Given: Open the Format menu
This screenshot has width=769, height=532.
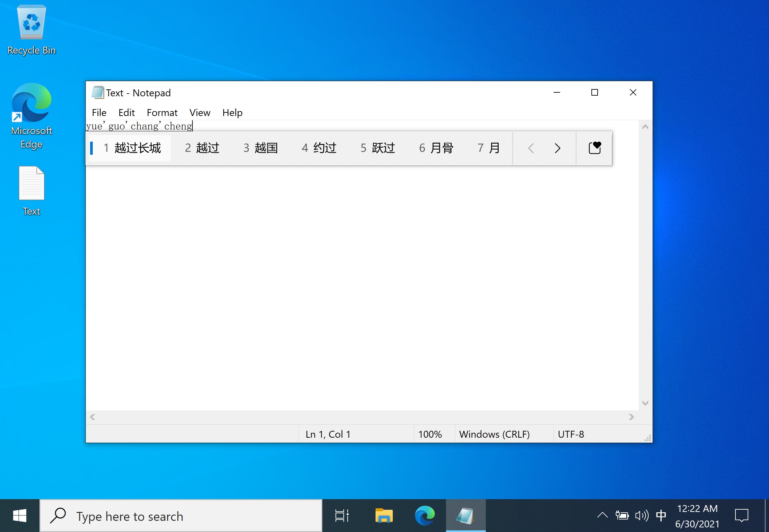Looking at the screenshot, I should click(x=162, y=113).
